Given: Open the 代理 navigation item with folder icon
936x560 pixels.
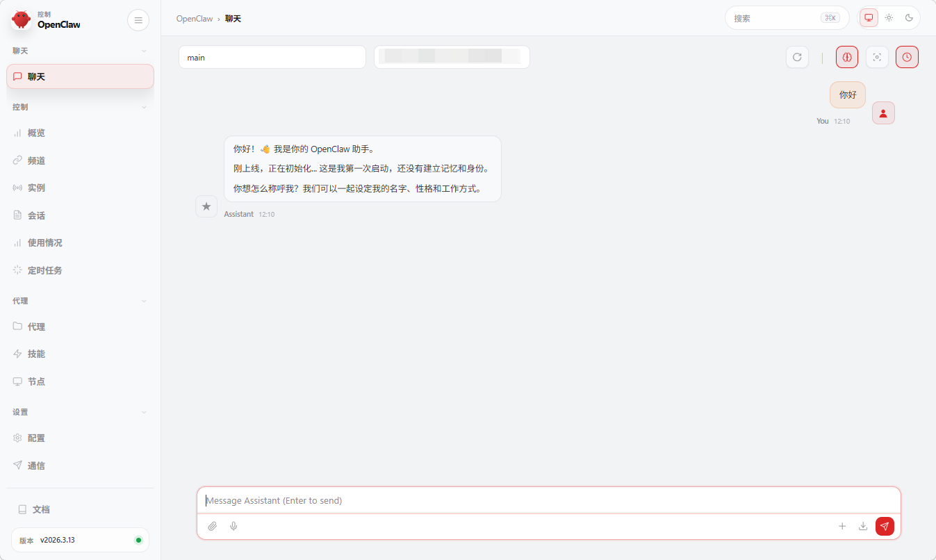Looking at the screenshot, I should [x=80, y=327].
